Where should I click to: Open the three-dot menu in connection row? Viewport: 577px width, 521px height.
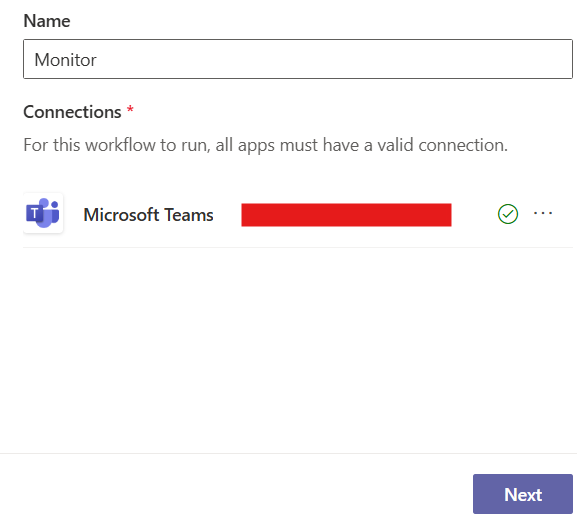click(x=543, y=213)
